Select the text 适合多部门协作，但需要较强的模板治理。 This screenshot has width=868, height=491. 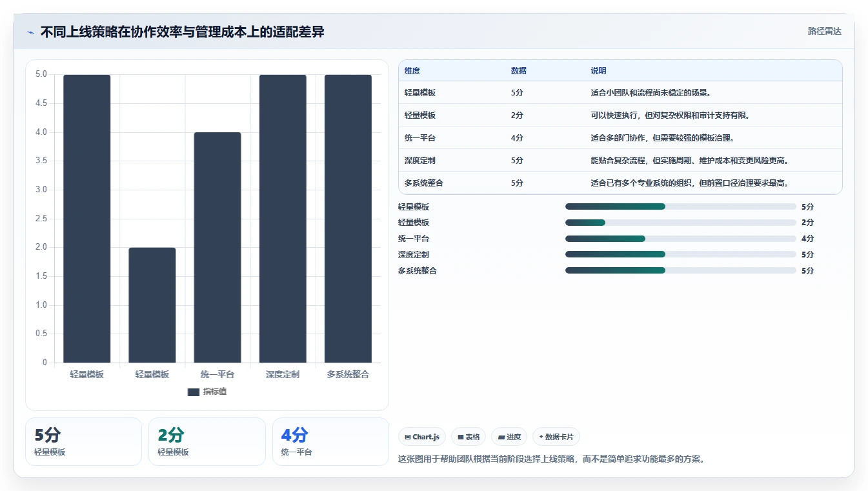click(x=663, y=138)
